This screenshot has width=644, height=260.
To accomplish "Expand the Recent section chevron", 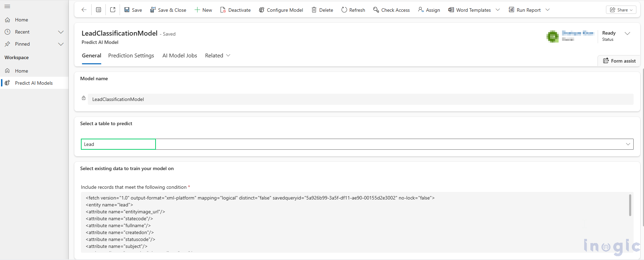I will [x=61, y=32].
